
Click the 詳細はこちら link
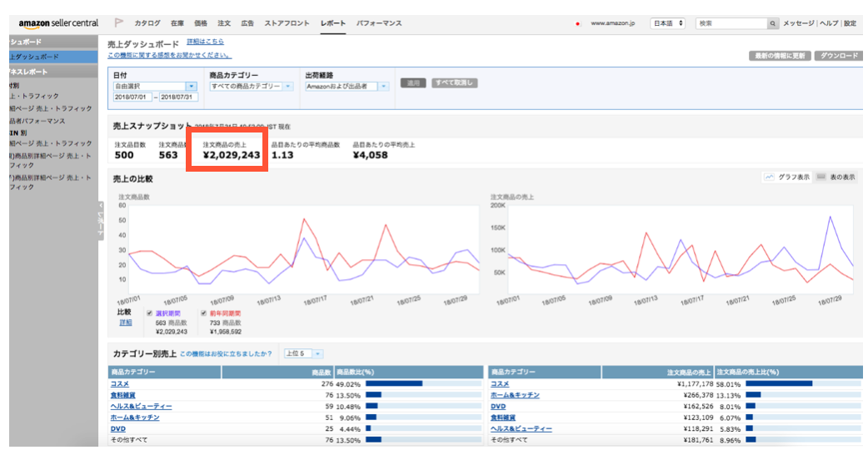(206, 42)
